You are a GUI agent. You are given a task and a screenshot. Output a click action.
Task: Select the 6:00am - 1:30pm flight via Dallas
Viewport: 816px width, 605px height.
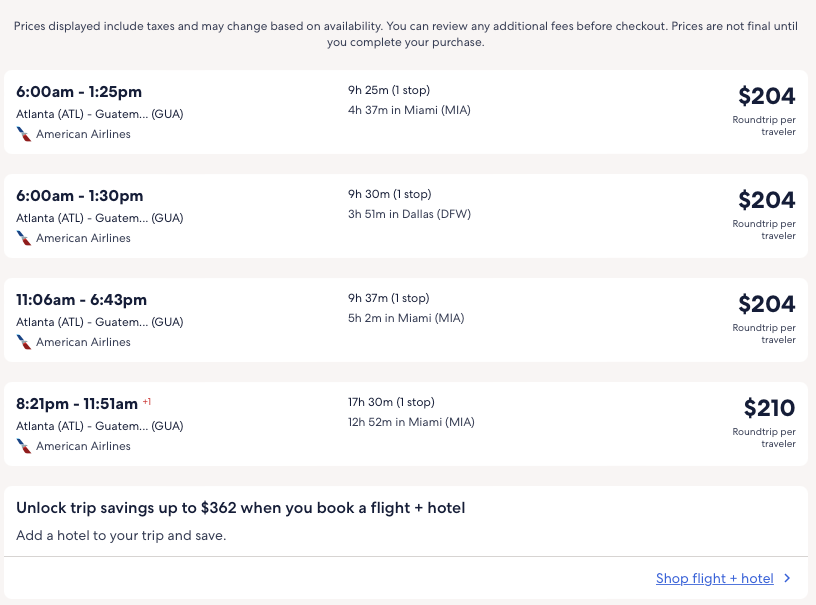point(80,196)
